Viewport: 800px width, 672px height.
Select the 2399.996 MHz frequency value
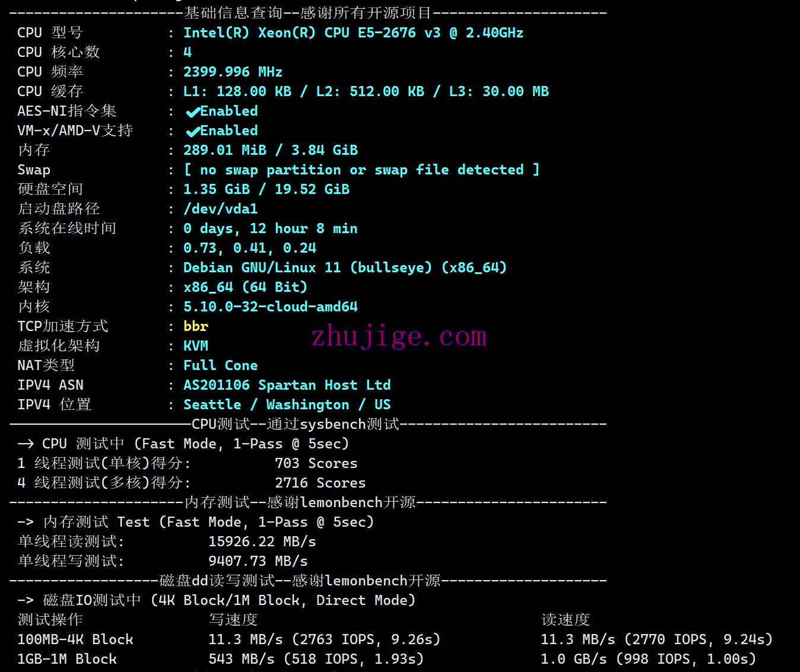(x=233, y=72)
